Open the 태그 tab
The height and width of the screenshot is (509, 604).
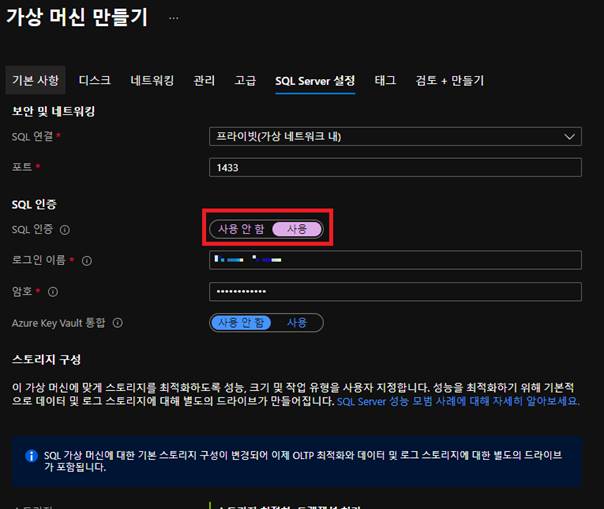[x=385, y=80]
